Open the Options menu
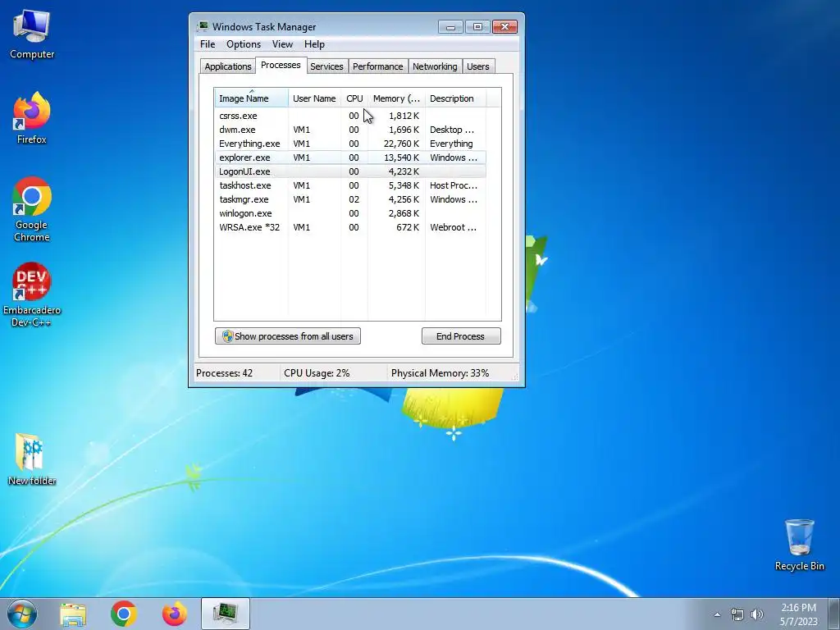The height and width of the screenshot is (630, 840). (x=243, y=44)
